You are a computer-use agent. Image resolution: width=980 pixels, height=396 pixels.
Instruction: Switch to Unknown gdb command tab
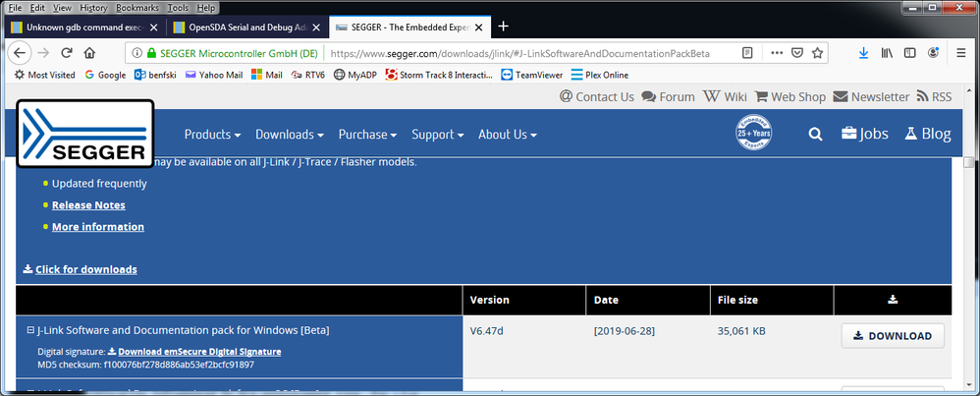85,27
